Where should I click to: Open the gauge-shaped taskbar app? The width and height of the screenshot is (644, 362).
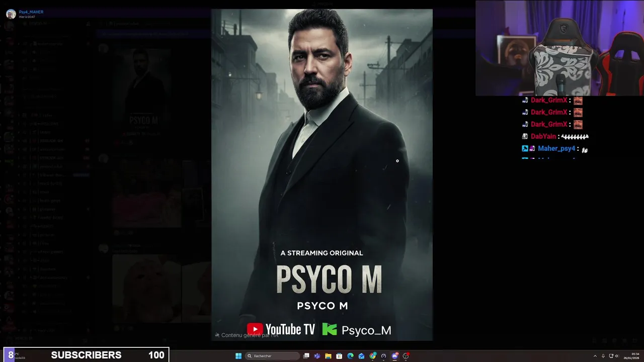coord(383,356)
